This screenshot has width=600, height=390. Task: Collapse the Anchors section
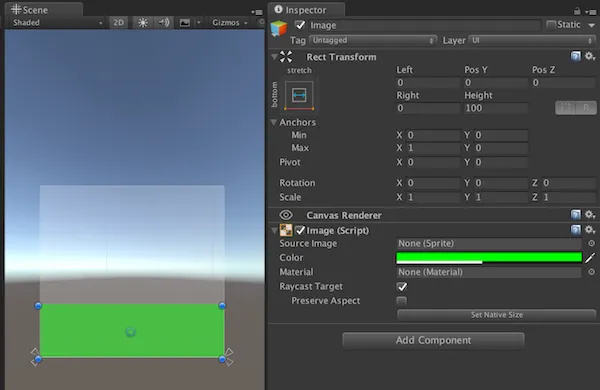point(274,122)
